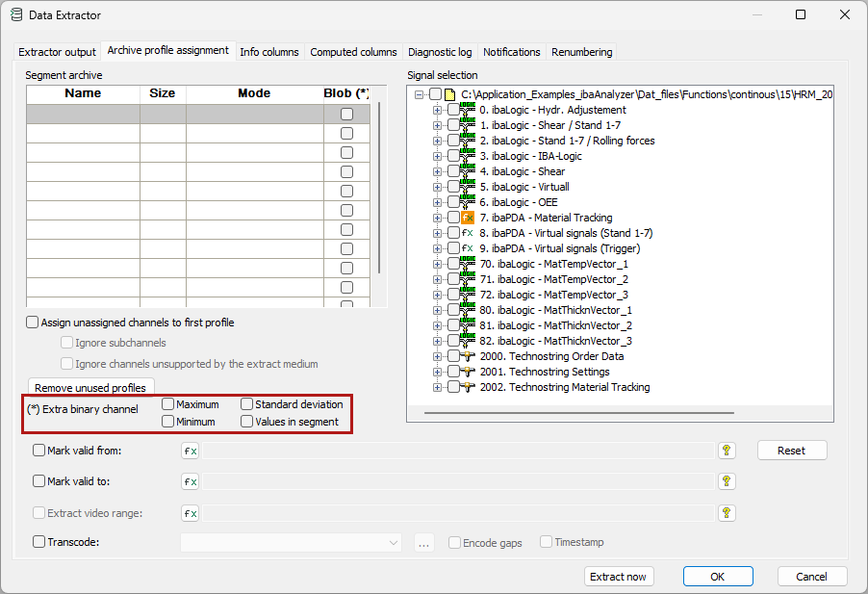Screen dimensions: 868x594
Task: Go to the Renumbering tab
Action: [x=582, y=52]
